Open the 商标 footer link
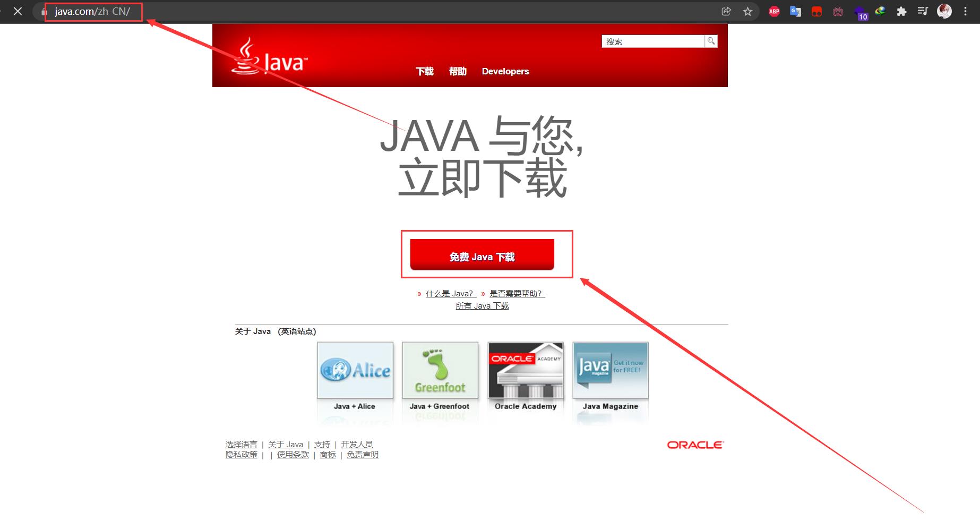Image resolution: width=980 pixels, height=520 pixels. point(328,455)
